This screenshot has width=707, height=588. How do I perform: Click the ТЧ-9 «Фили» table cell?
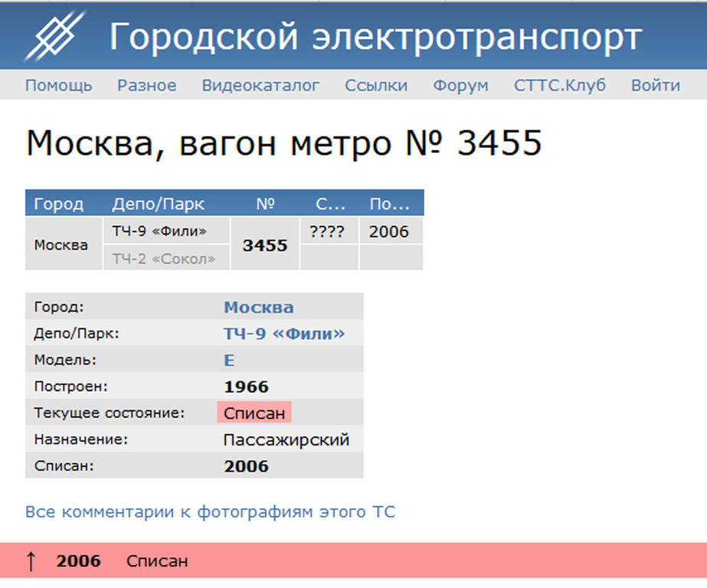(x=166, y=230)
